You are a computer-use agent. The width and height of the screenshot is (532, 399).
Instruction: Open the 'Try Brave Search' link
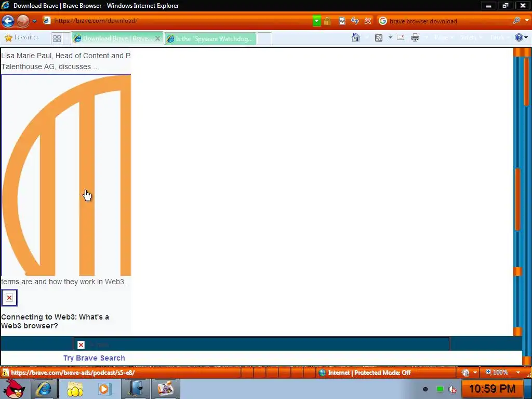point(94,358)
